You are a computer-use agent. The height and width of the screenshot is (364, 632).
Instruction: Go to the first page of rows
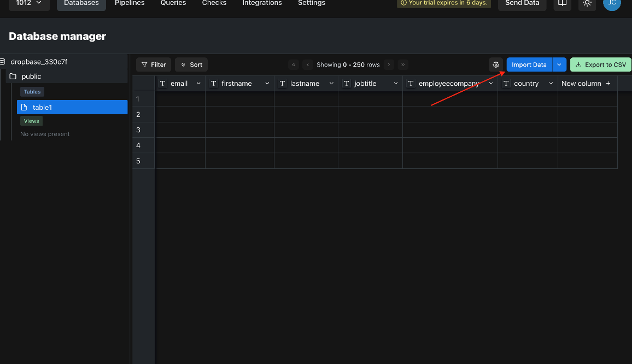tap(294, 64)
